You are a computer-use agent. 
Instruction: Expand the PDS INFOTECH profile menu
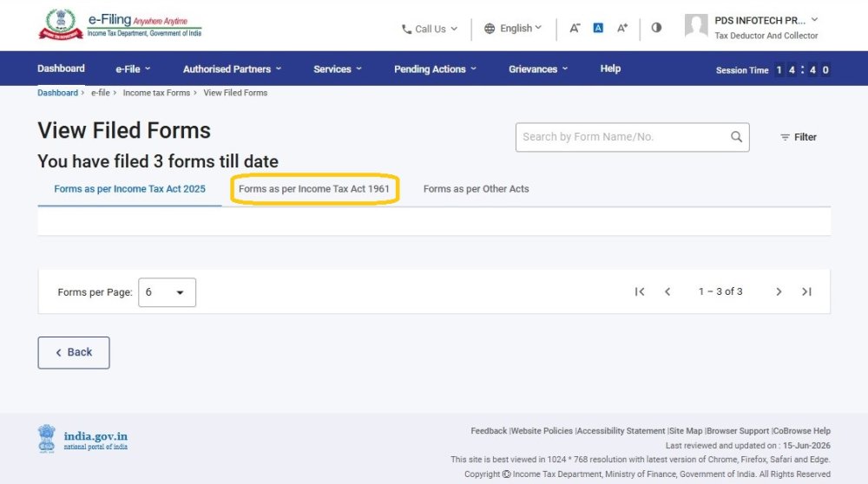pyautogui.click(x=766, y=21)
